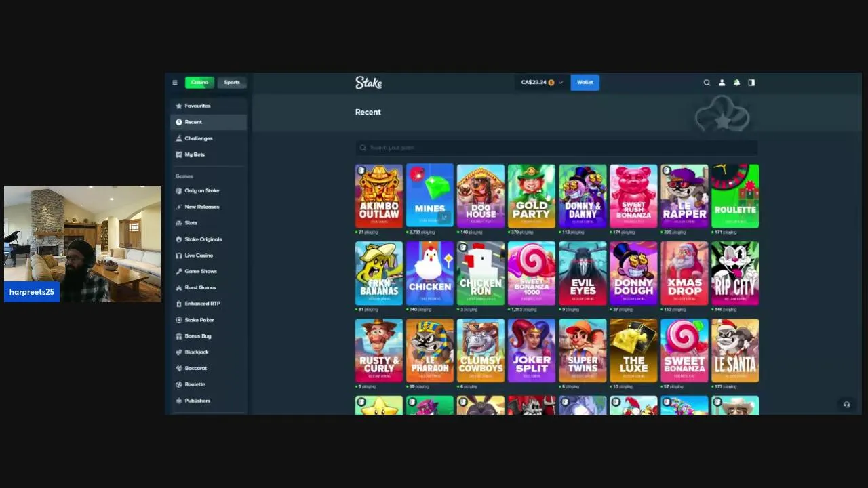The image size is (868, 488).
Task: Open the Dog House game
Action: [x=481, y=196]
